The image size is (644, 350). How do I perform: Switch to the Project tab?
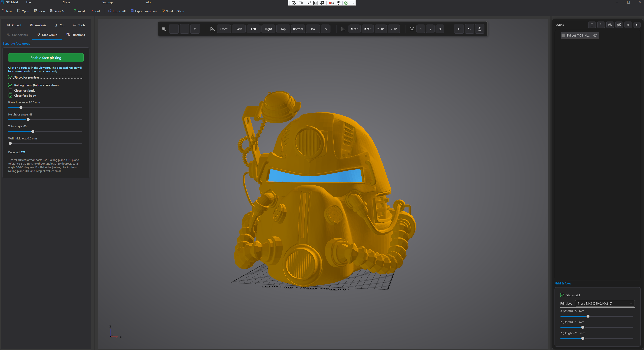[14, 25]
